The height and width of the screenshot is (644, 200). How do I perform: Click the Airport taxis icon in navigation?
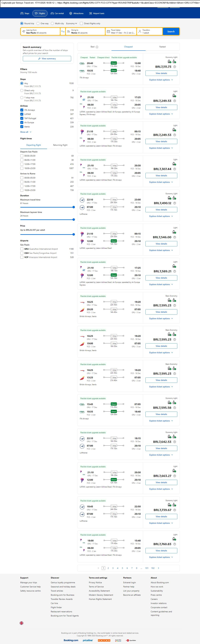(90, 13)
